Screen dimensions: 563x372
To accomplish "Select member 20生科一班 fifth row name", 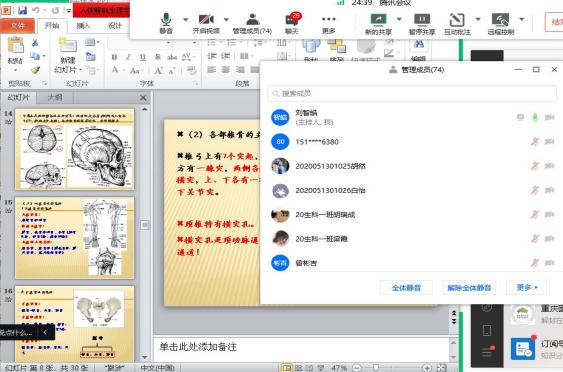I will point(325,215).
